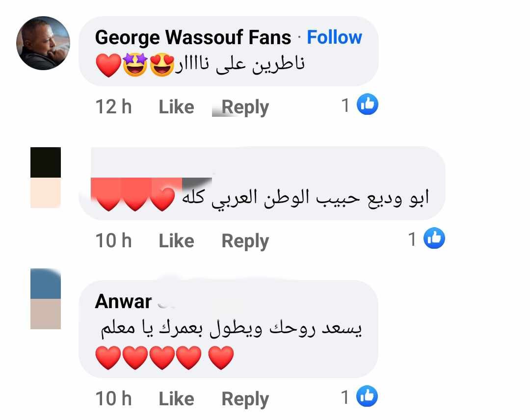Click the star-eyes emoji in first comment
Viewport: 530px width, 420px height.
coord(135,65)
